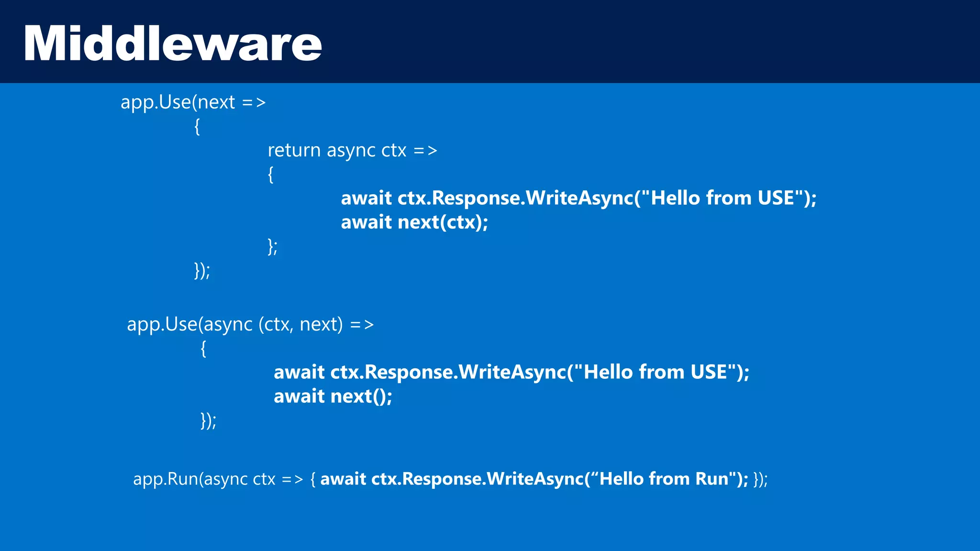This screenshot has width=980, height=551.
Task: Click the final }); after Hello from Run
Action: click(x=760, y=479)
